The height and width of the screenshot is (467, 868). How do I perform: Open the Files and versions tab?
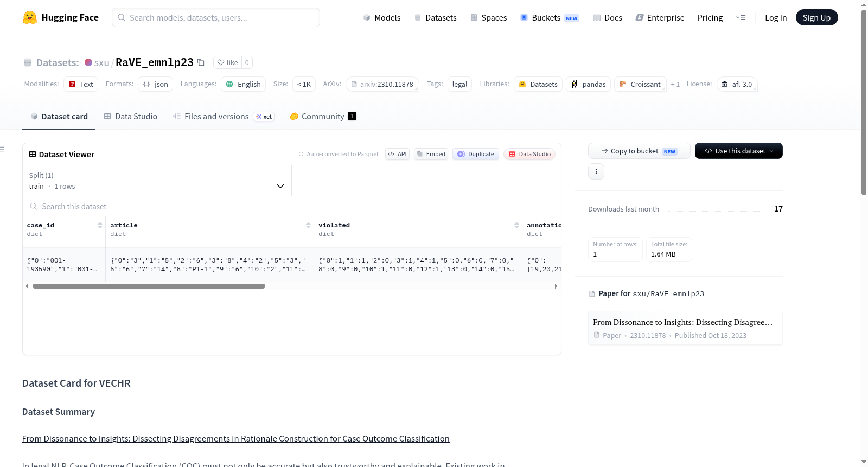click(224, 116)
